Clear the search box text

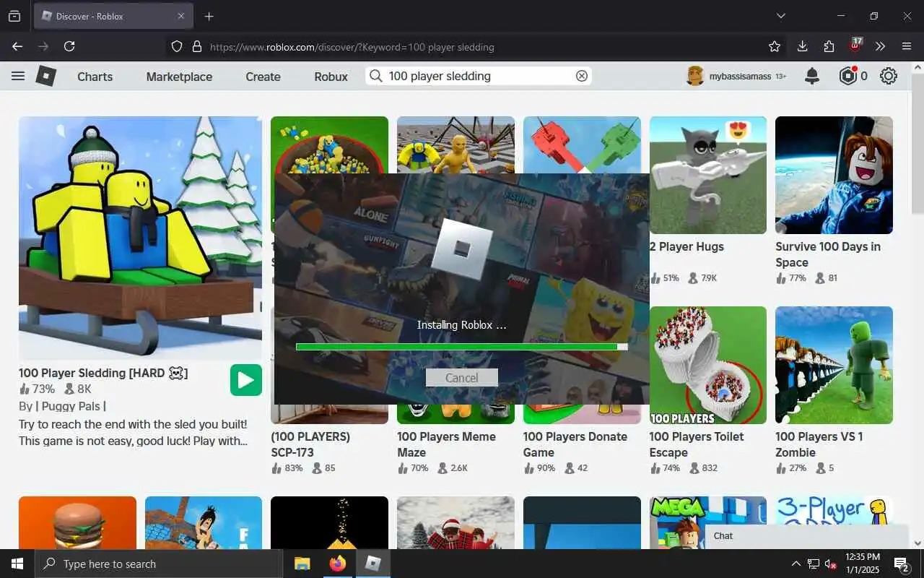click(581, 76)
